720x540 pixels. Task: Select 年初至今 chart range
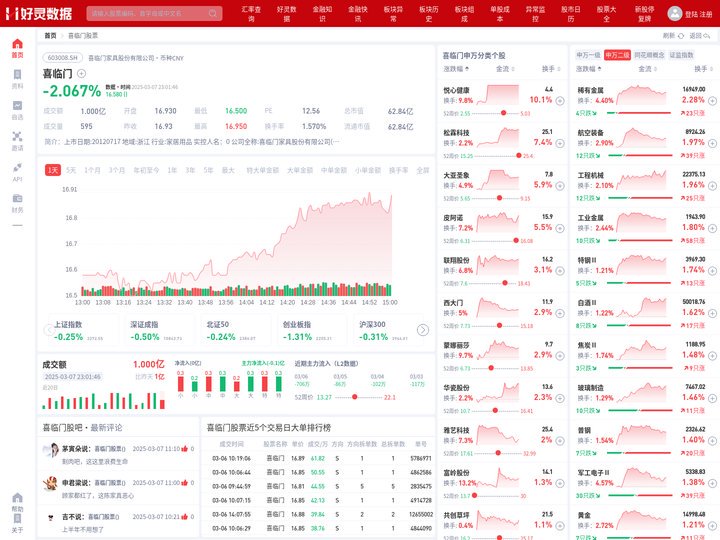coord(146,170)
